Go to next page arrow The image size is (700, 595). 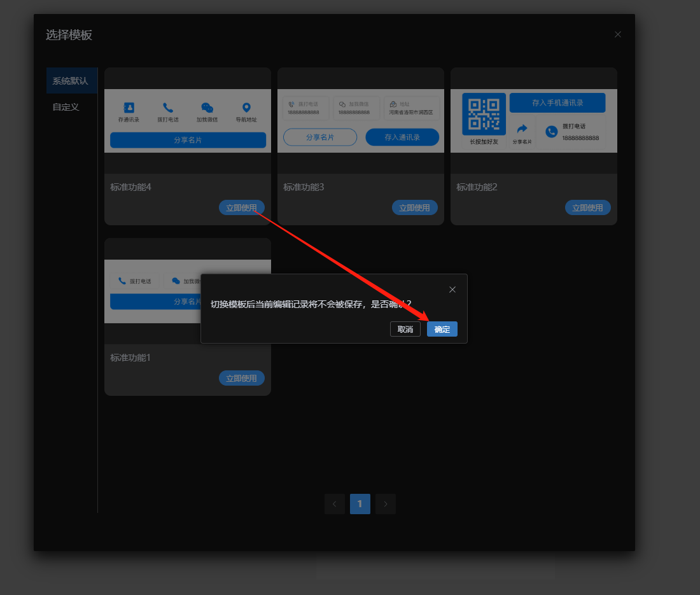[386, 504]
